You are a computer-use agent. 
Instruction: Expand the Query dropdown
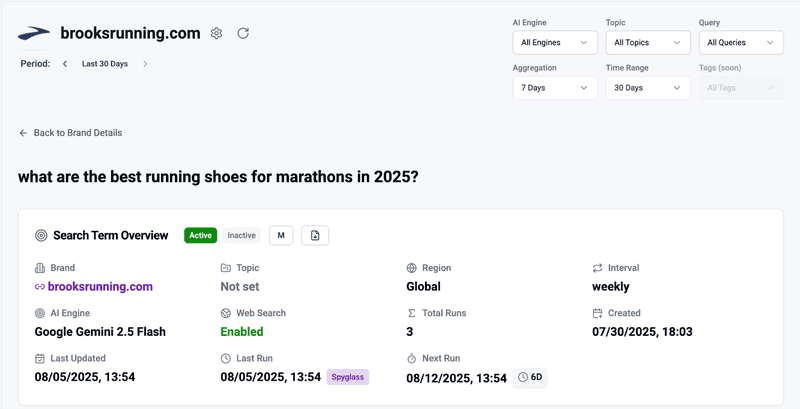tap(740, 42)
